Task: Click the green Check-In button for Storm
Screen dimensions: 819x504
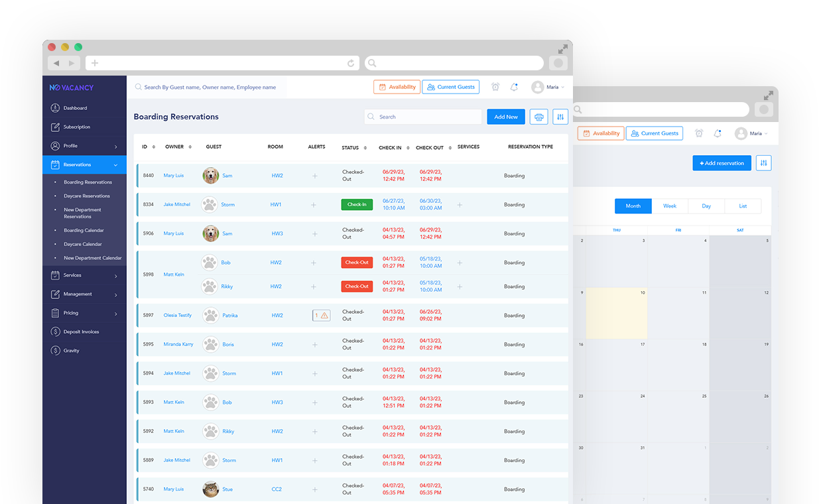Action: pos(357,204)
